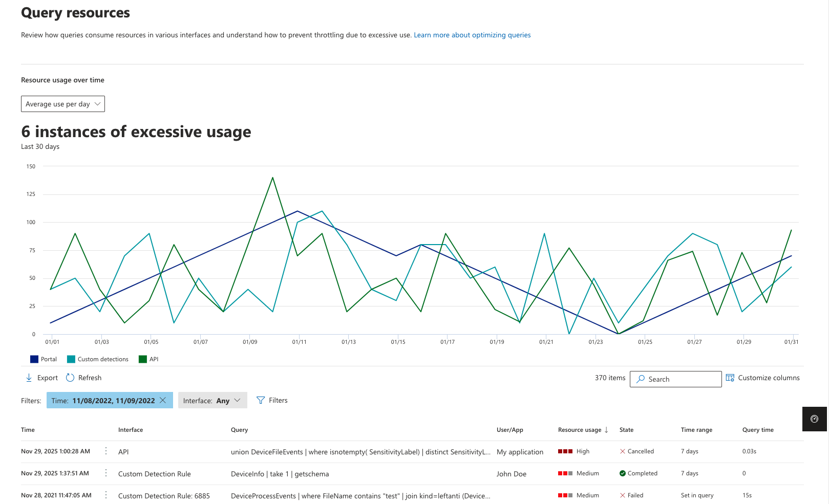
Task: Open more options for Custom Detection Rule row
Action: tap(106, 473)
